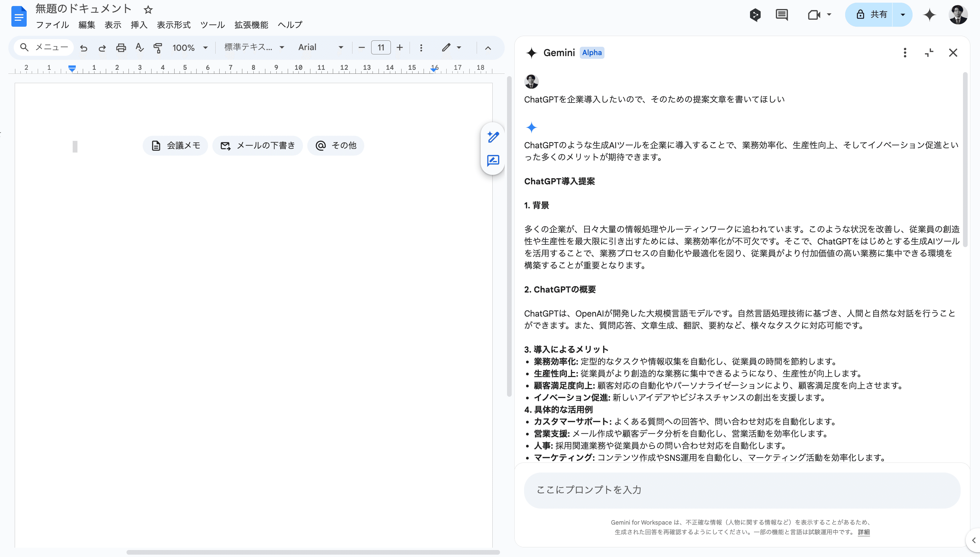Viewport: 980px width, 557px height.
Task: Open the 100% zoom dropdown
Action: pyautogui.click(x=190, y=48)
